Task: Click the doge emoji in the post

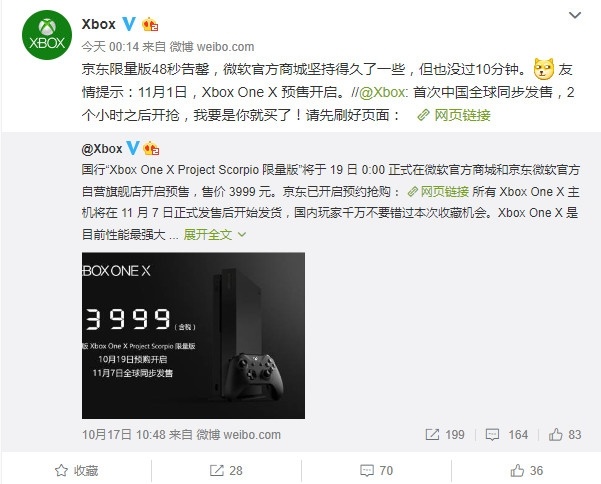Action: pyautogui.click(x=544, y=69)
